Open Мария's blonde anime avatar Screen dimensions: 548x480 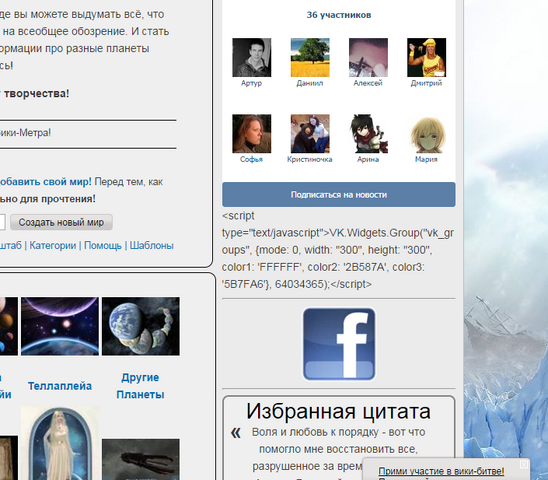426,134
